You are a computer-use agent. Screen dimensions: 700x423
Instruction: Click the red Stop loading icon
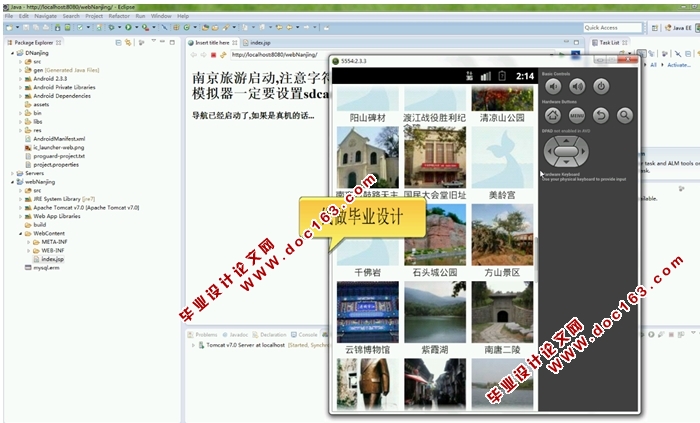[x=213, y=55]
